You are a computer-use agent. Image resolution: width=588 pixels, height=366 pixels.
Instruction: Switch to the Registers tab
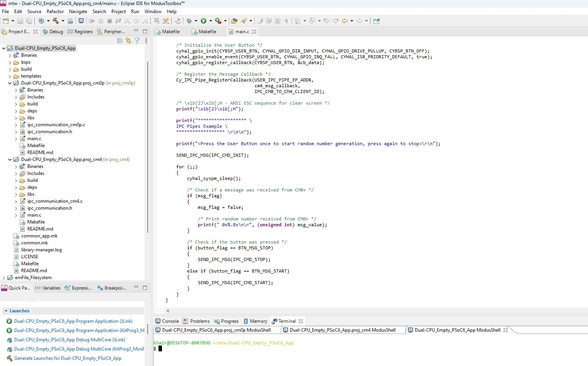pyautogui.click(x=80, y=32)
